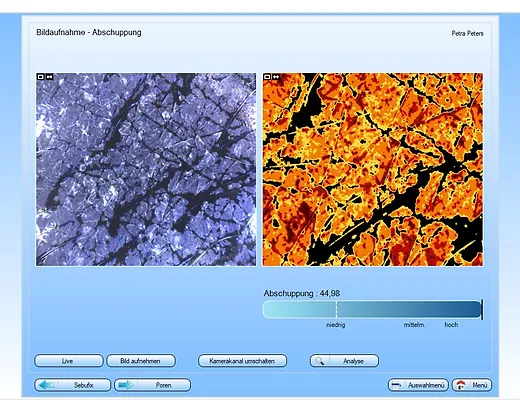Click the magnifier icon on the Analyse button
Screen dimensions: 520x400
[319, 361]
